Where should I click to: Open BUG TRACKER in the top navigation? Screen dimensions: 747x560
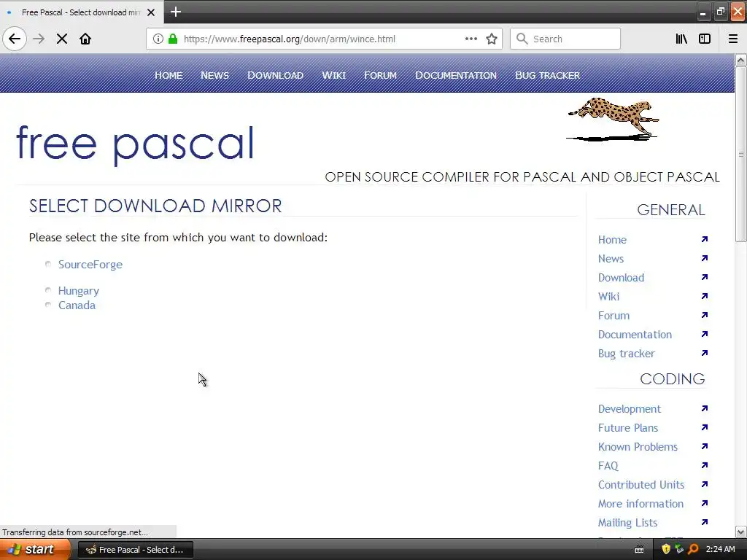coord(547,75)
